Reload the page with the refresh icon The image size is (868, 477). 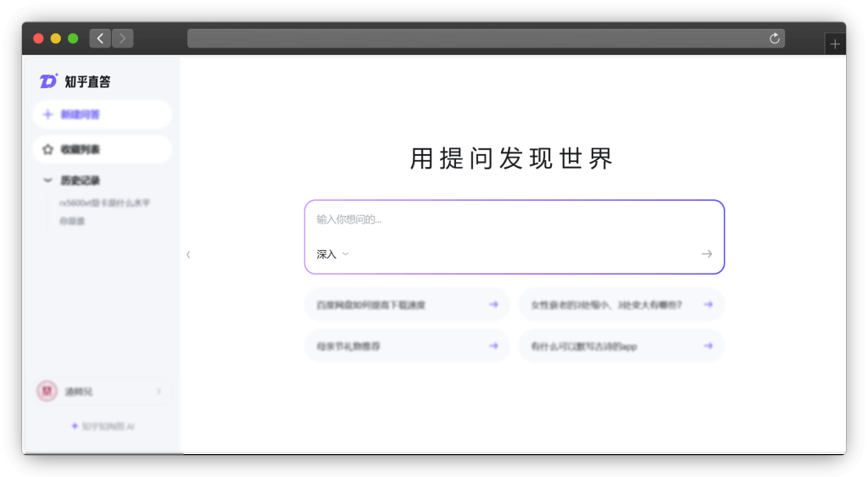pyautogui.click(x=775, y=38)
